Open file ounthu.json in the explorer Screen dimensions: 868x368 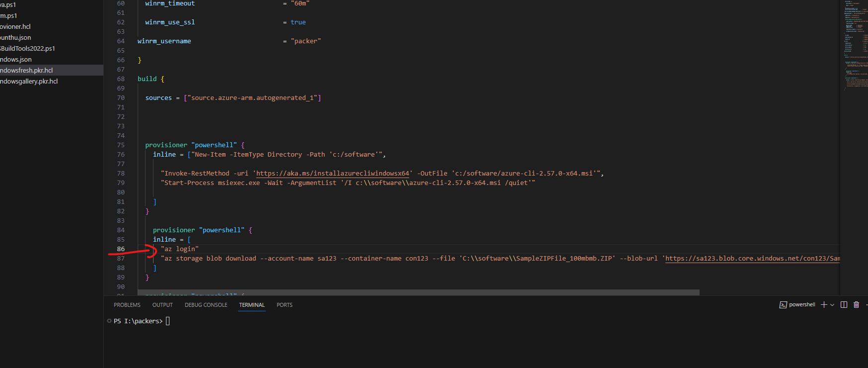(15, 37)
